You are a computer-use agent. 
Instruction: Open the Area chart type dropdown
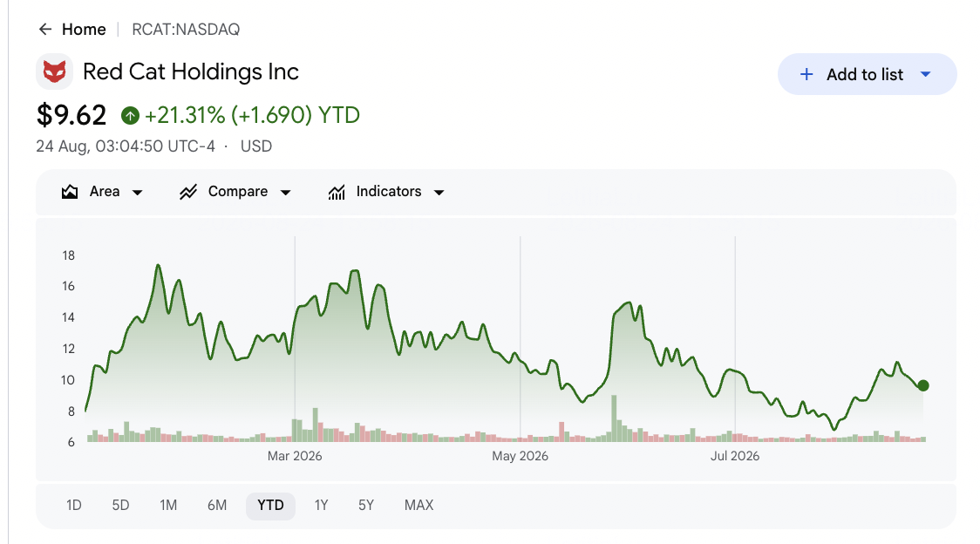click(103, 192)
